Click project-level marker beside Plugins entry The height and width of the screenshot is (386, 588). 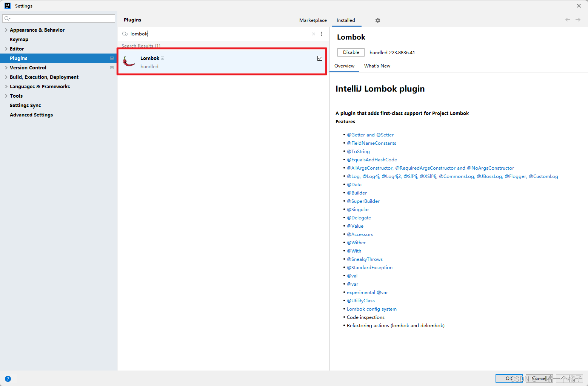112,58
